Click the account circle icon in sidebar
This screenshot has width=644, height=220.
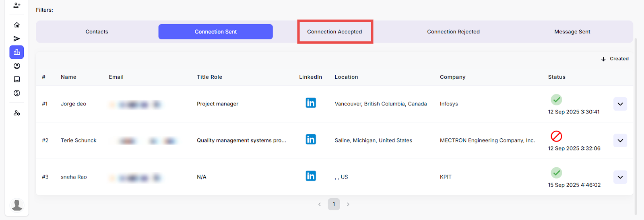click(17, 66)
